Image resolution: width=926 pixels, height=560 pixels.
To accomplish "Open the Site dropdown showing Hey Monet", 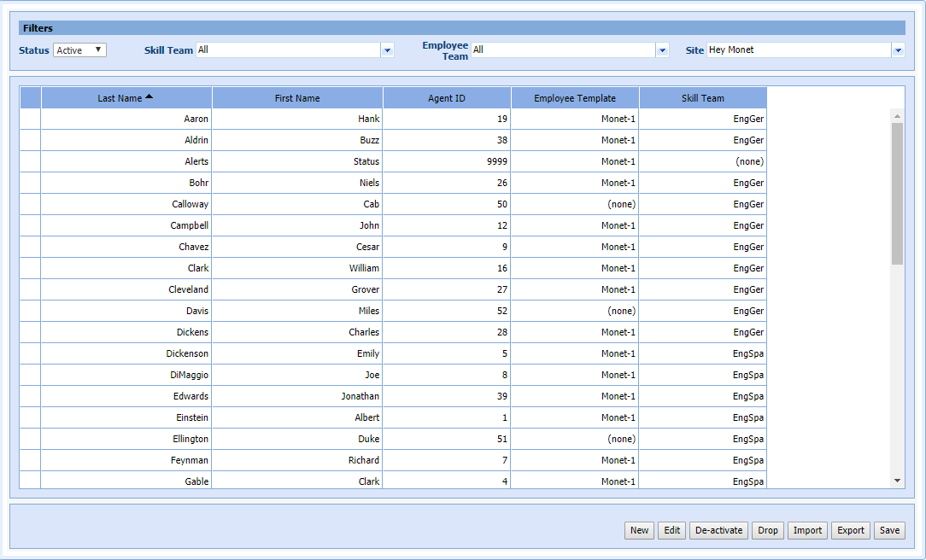I will pyautogui.click(x=898, y=50).
